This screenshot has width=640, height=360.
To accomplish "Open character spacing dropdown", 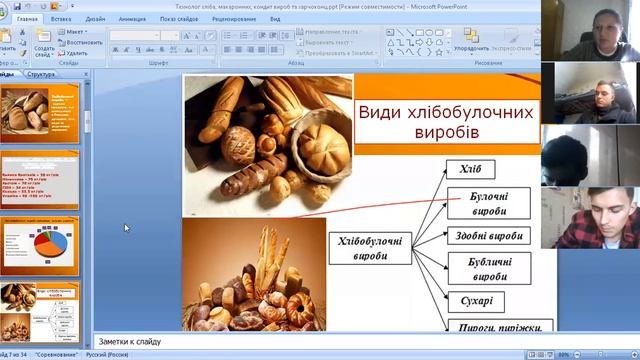I will point(174,50).
